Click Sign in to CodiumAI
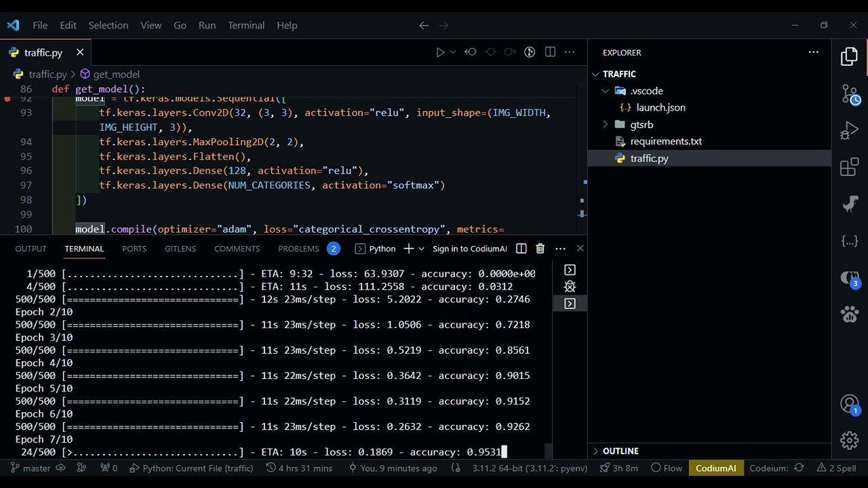Viewport: 868px width, 488px height. pos(469,249)
